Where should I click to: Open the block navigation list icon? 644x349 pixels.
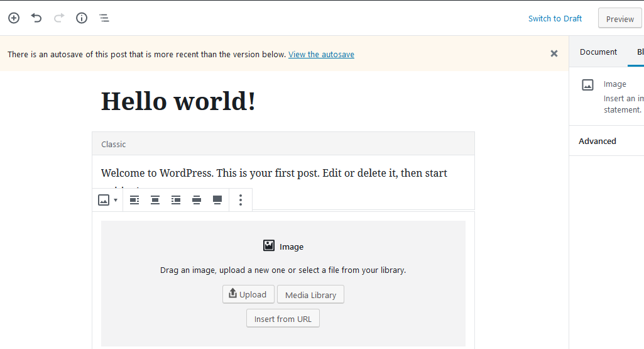click(x=104, y=18)
